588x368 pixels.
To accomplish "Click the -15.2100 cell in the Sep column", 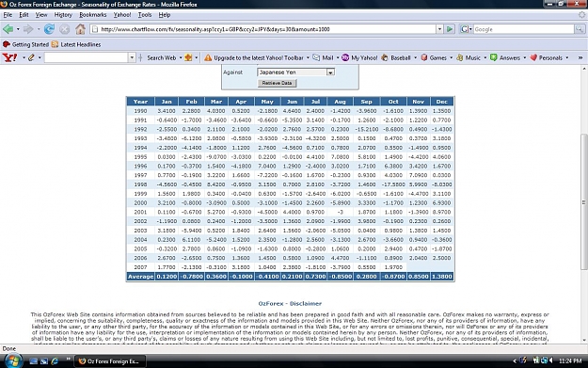I will pyautogui.click(x=366, y=130).
